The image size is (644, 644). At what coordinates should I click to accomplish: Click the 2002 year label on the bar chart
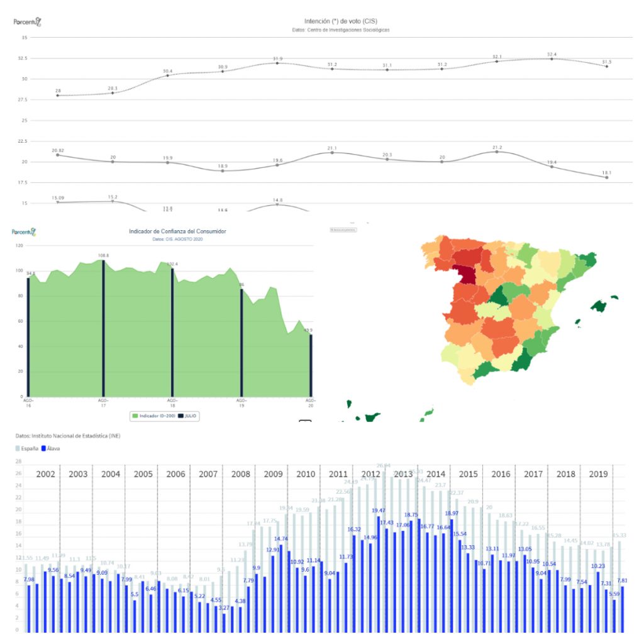[x=45, y=474]
